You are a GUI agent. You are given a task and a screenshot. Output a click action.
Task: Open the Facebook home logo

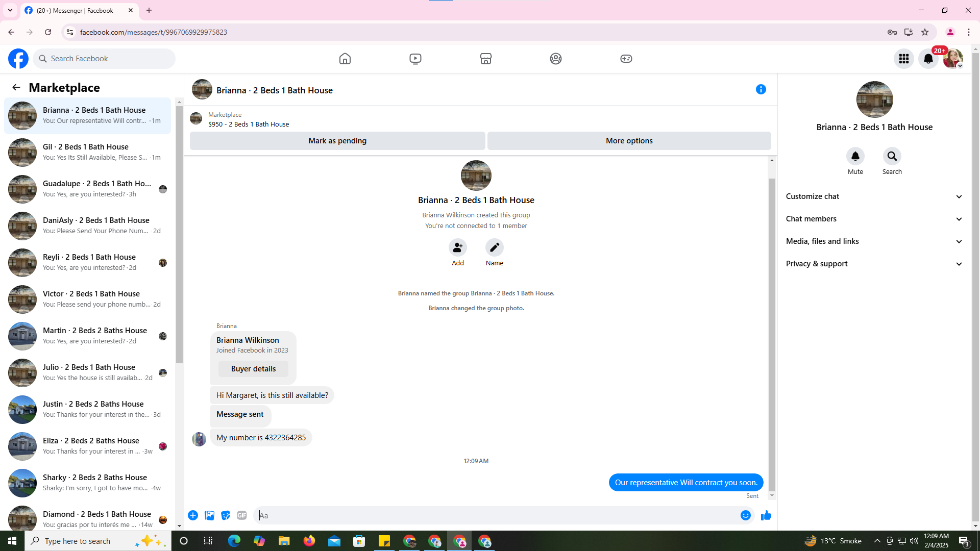pyautogui.click(x=18, y=59)
